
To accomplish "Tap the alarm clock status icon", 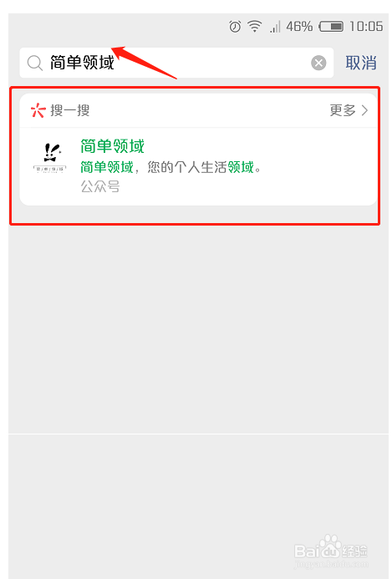I will [235, 27].
